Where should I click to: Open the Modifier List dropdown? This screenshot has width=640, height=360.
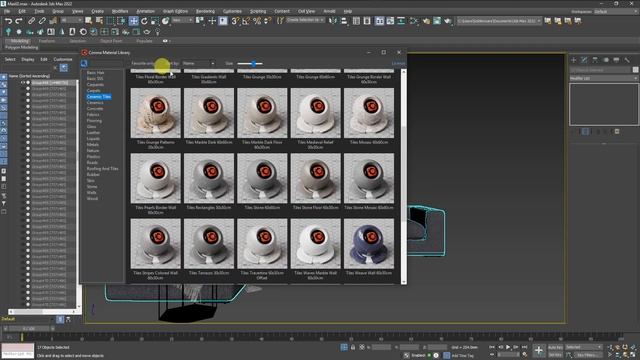(x=604, y=78)
